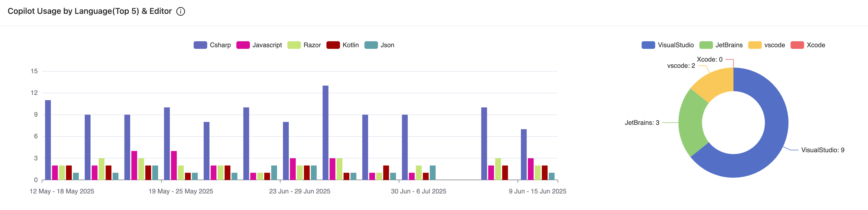
Task: Hide JetBrains from the donut chart legend
Action: point(721,45)
